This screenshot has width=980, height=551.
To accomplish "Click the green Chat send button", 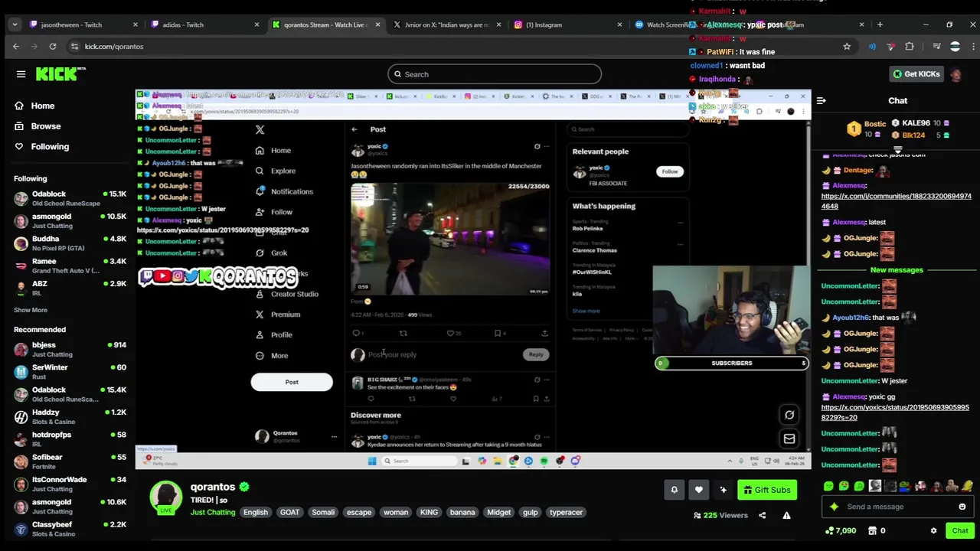I will (960, 530).
